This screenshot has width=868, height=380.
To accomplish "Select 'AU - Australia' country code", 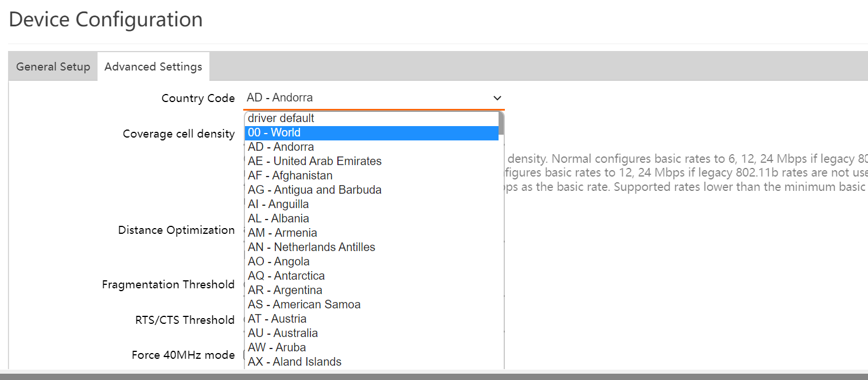I will pos(283,333).
